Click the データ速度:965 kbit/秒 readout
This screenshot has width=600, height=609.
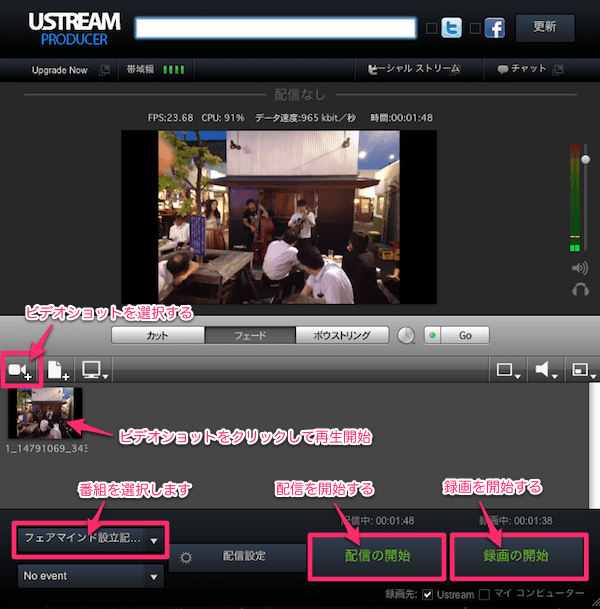point(305,118)
